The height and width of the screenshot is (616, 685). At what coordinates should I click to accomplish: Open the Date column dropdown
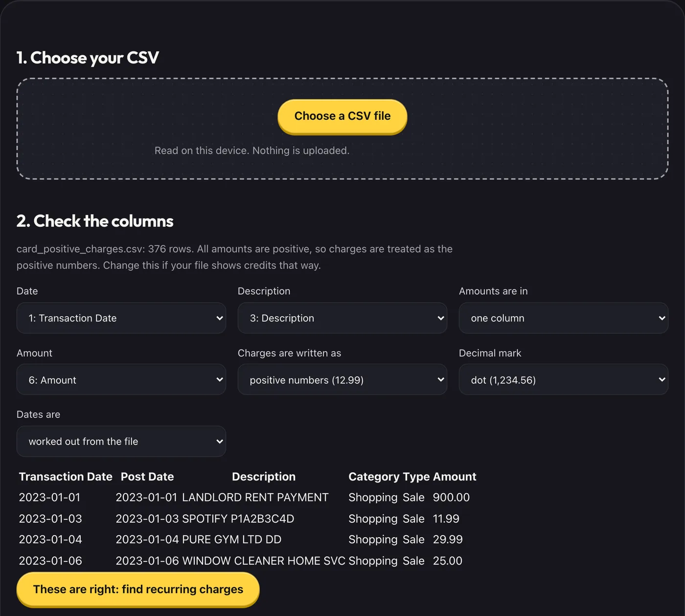[121, 318]
